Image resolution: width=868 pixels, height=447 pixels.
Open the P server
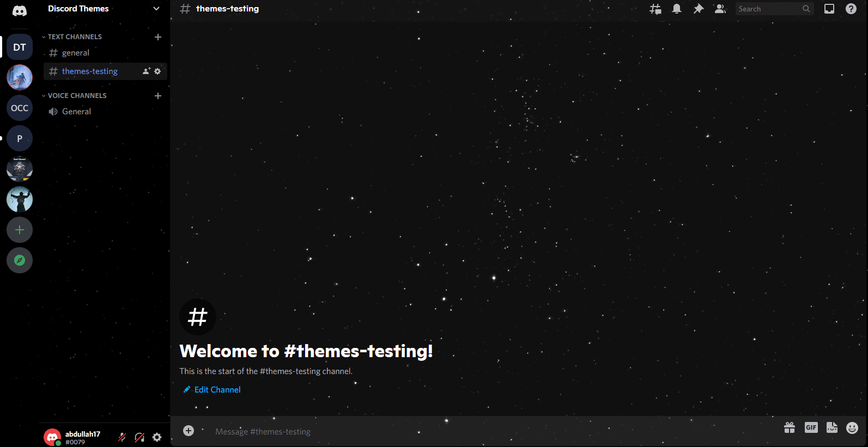20,138
